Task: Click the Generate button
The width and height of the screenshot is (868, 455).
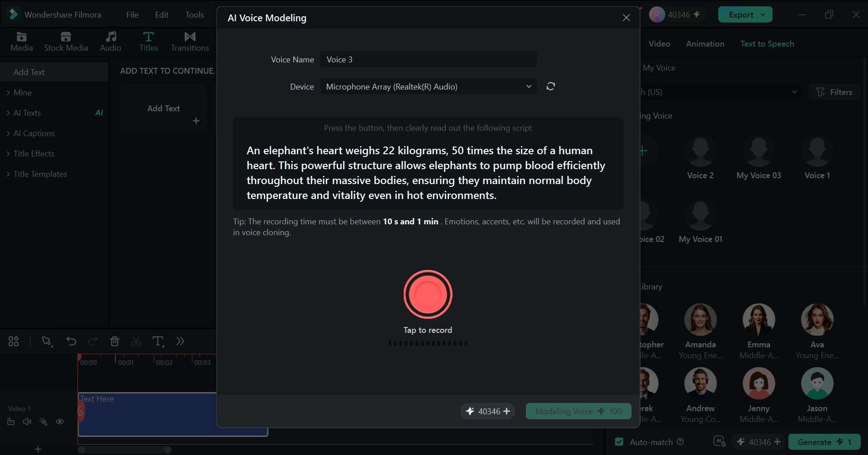Action: click(x=824, y=442)
